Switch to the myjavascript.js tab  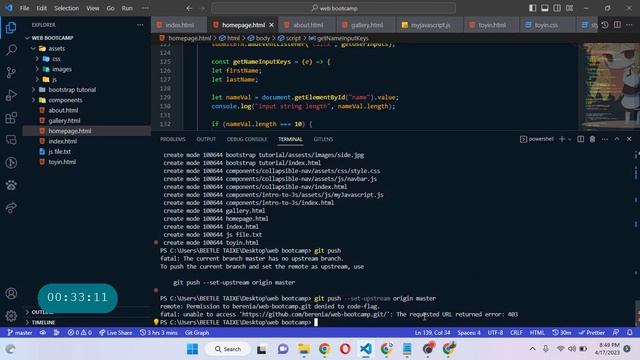pos(430,25)
